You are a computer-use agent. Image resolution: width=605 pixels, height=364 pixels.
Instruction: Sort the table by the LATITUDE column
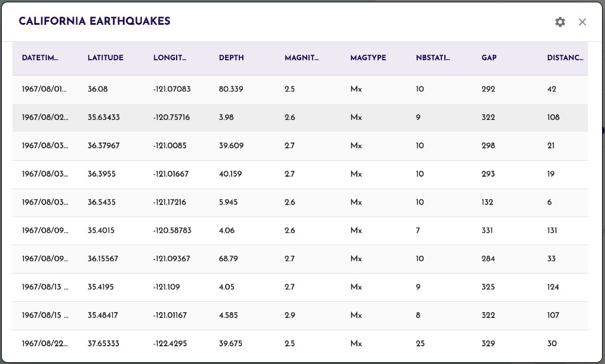point(105,58)
